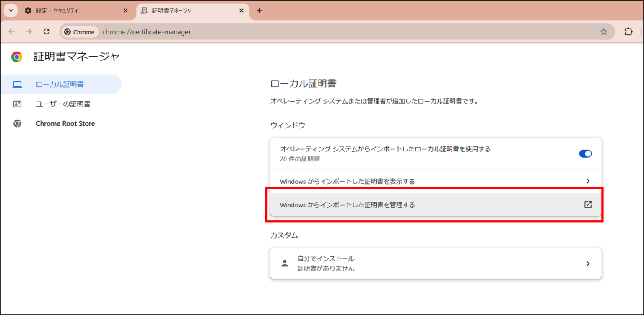Click the new tab plus button
644x315 pixels.
click(x=259, y=10)
